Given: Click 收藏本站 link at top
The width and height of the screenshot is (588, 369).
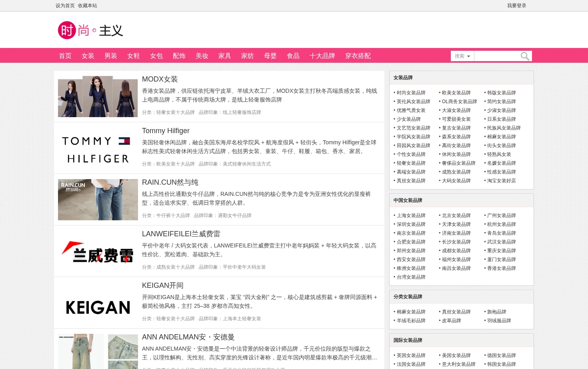Looking at the screenshot, I should tap(88, 6).
